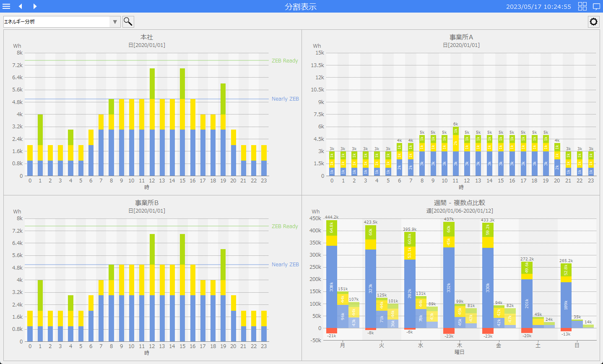The image size is (603, 364).
Task: Click the ZEB Ready label in 本社 chart
Action: 285,60
